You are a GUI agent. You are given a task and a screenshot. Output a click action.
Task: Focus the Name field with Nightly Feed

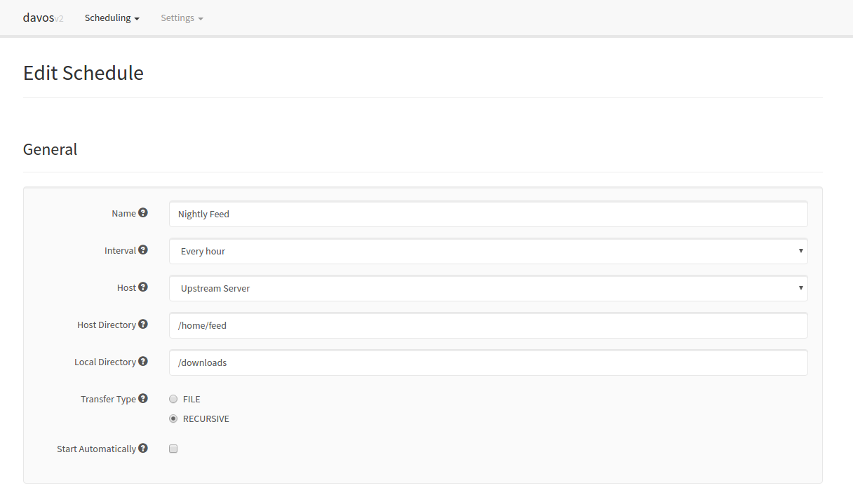pyautogui.click(x=488, y=214)
